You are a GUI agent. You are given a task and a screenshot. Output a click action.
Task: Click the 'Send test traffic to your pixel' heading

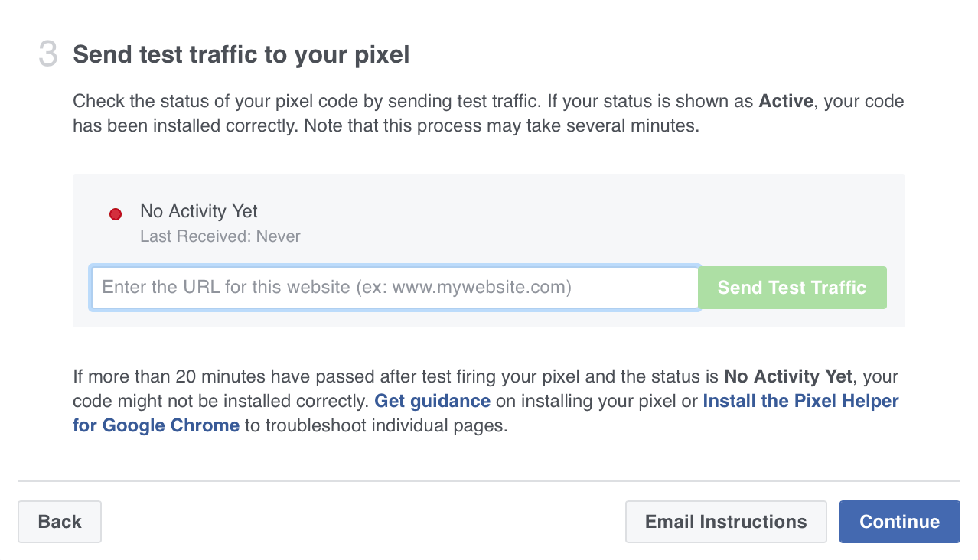click(241, 55)
